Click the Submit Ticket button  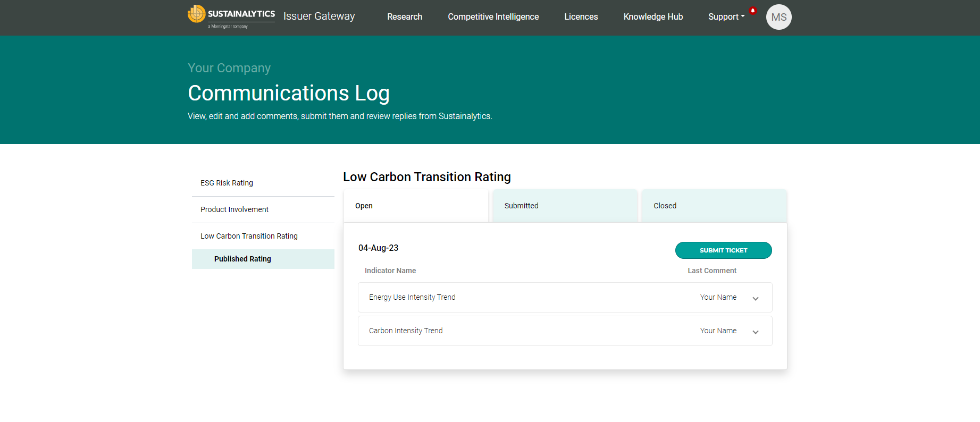[723, 250]
